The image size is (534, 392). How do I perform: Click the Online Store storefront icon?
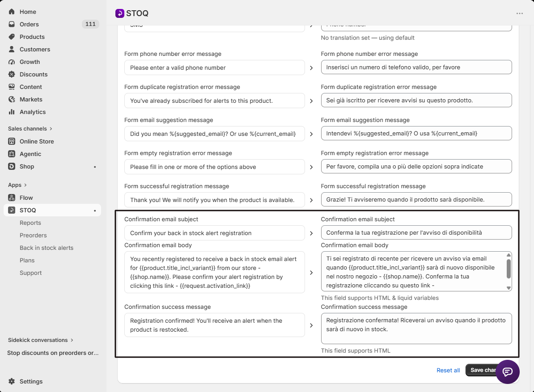(12, 141)
